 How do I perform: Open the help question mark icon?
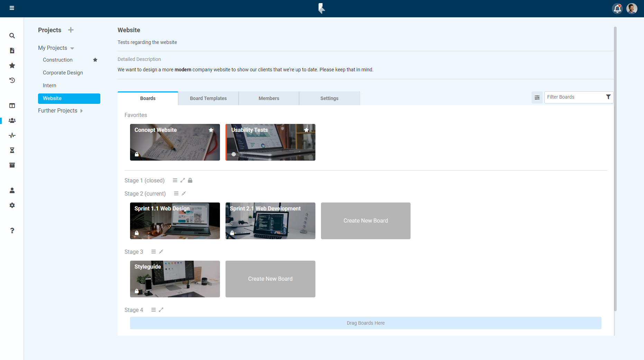click(12, 231)
